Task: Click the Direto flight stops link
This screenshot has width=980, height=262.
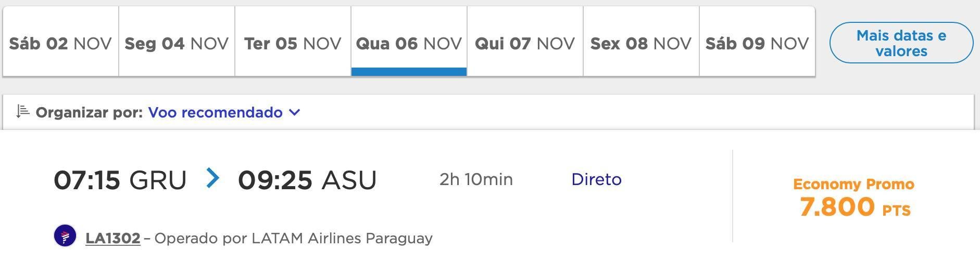Action: coord(596,179)
